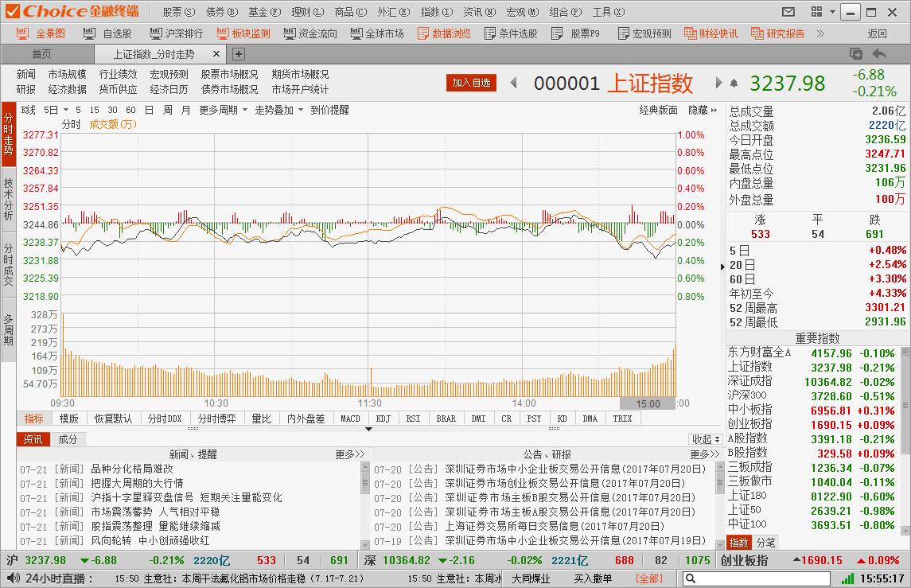Open the 全球市场 global market view

[375, 33]
